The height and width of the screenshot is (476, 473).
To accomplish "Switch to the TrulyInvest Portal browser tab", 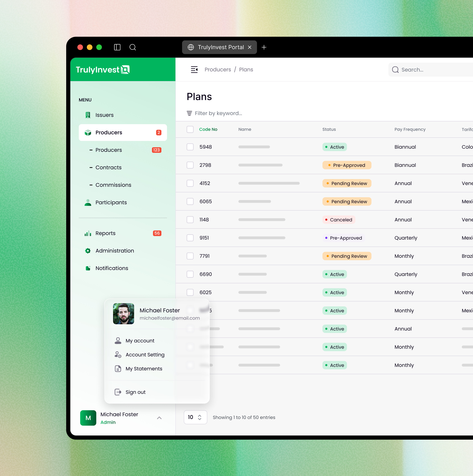I will [219, 47].
